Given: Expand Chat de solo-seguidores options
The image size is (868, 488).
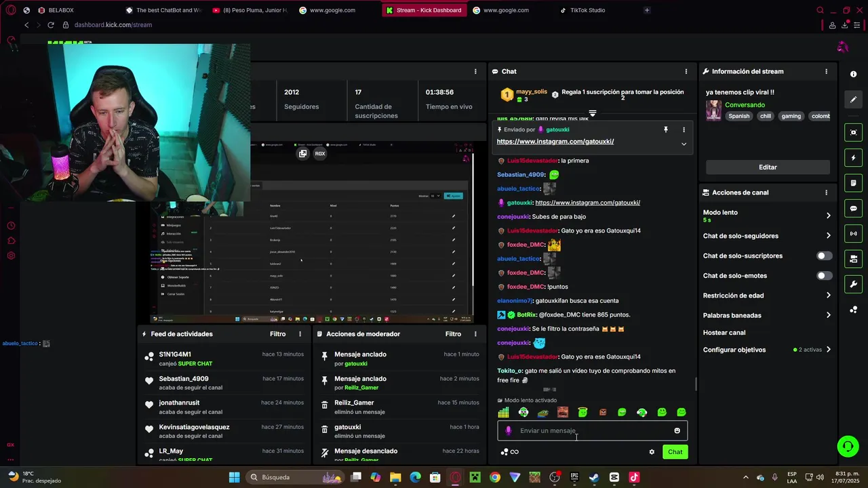Looking at the screenshot, I should click(x=828, y=236).
